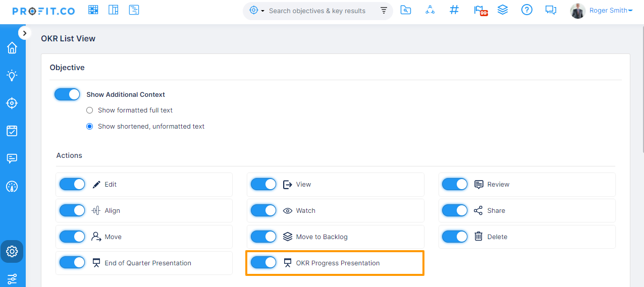The width and height of the screenshot is (644, 287).
Task: Toggle End of Quarter Presentation switch
Action: (x=72, y=263)
